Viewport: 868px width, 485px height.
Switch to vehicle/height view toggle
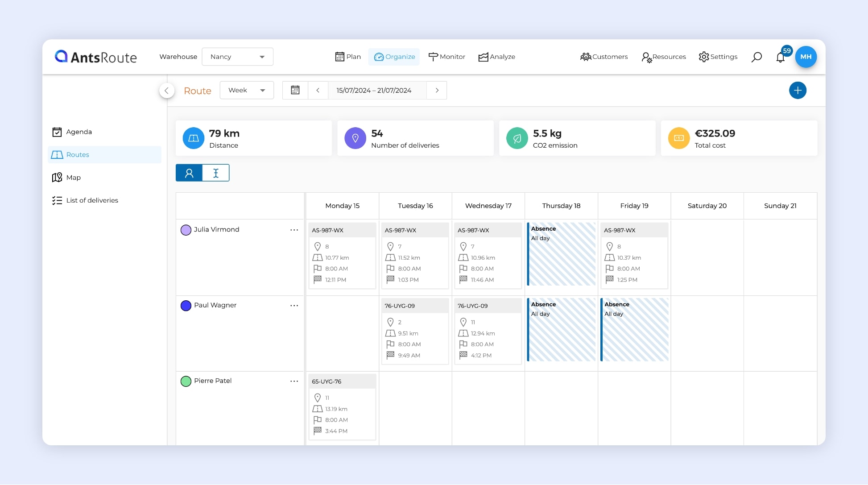tap(216, 173)
